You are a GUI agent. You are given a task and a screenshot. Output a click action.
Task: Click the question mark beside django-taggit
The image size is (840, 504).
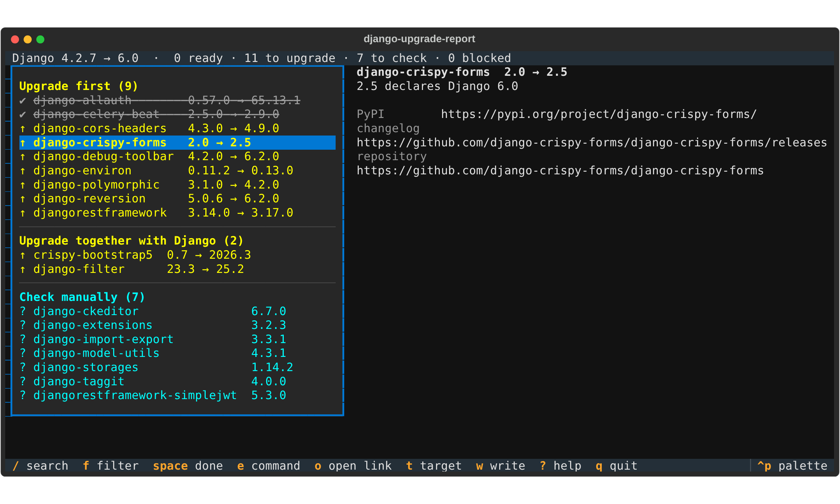tap(23, 382)
